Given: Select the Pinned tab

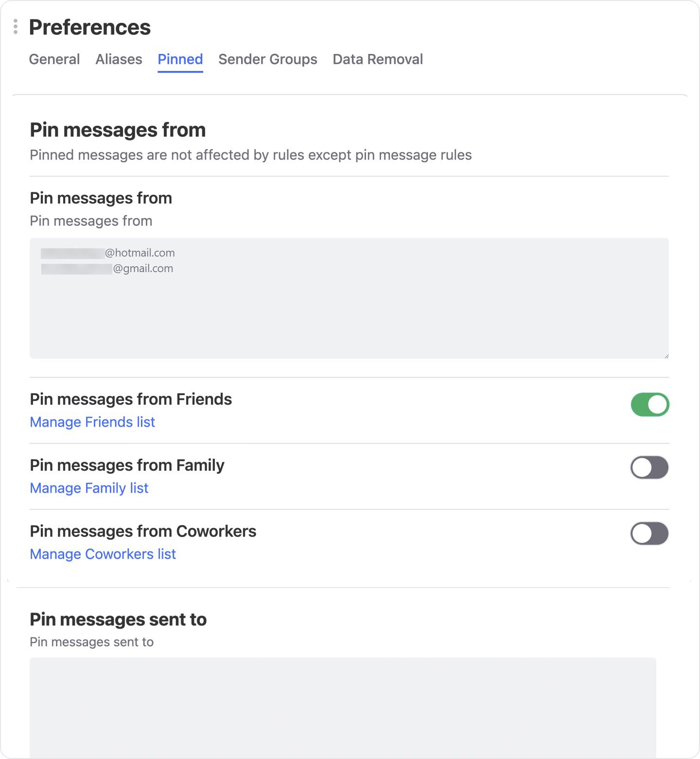Looking at the screenshot, I should click(180, 59).
